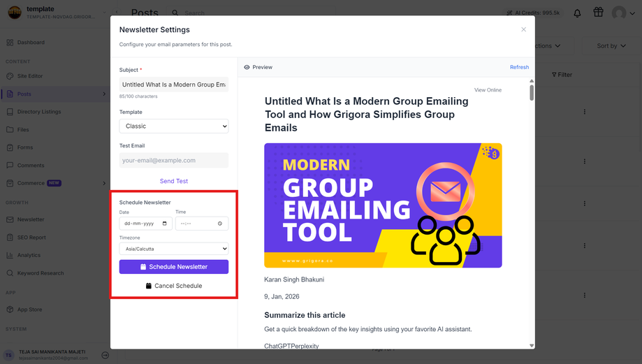The height and width of the screenshot is (364, 642).
Task: Click the SEO Report icon
Action: coord(10,238)
